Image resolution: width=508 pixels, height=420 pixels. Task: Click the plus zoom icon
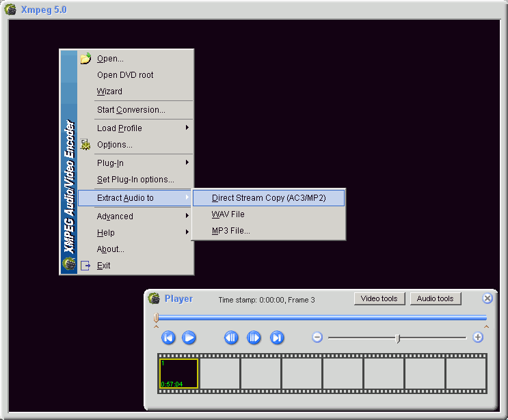pos(478,337)
